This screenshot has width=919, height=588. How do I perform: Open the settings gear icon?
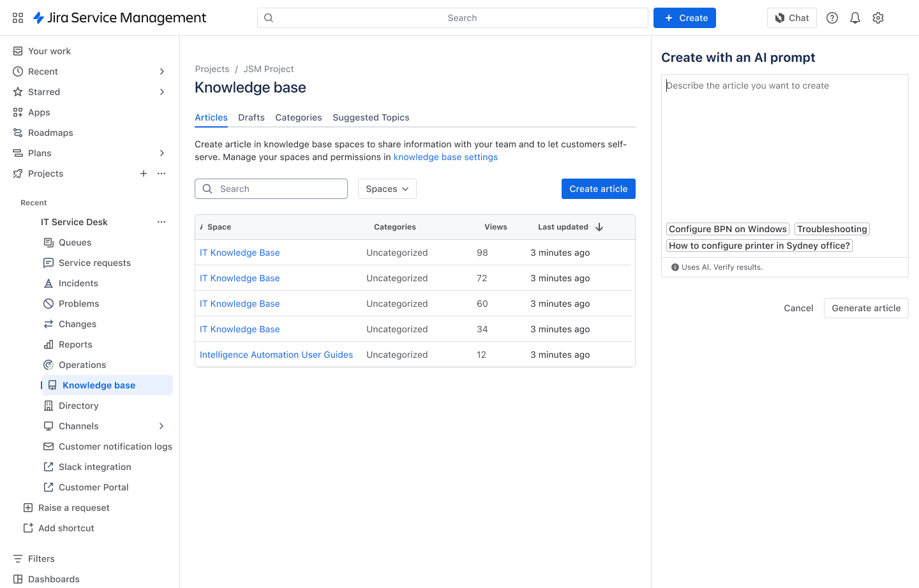point(878,18)
